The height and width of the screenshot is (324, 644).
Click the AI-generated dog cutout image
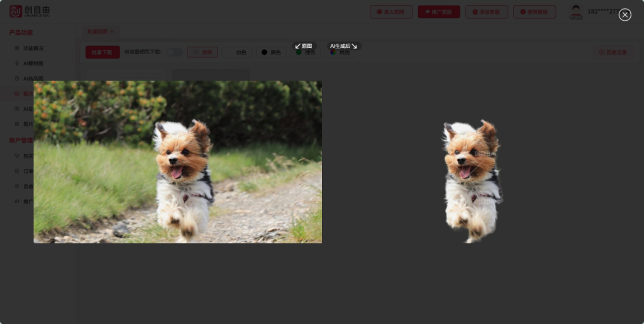[x=472, y=181]
